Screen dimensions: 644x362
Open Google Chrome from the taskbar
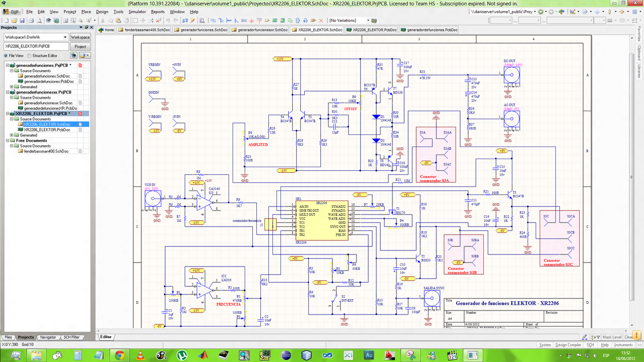[119, 355]
